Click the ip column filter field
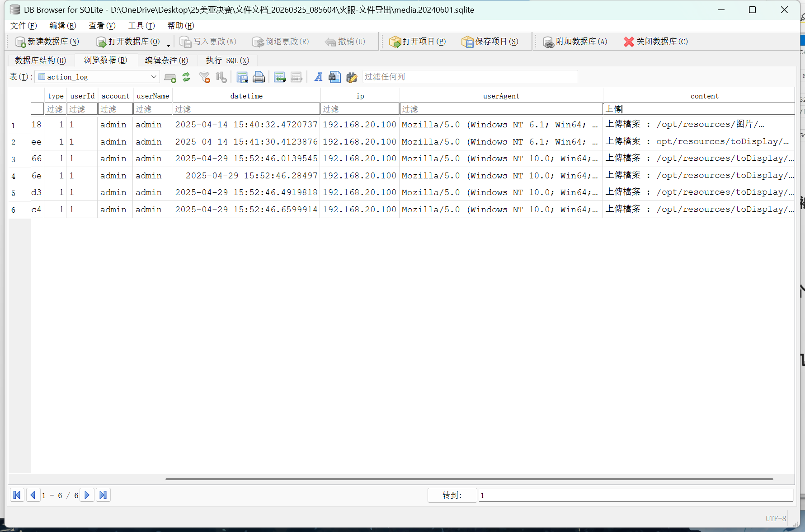Viewport: 805px width, 532px height. pos(360,109)
